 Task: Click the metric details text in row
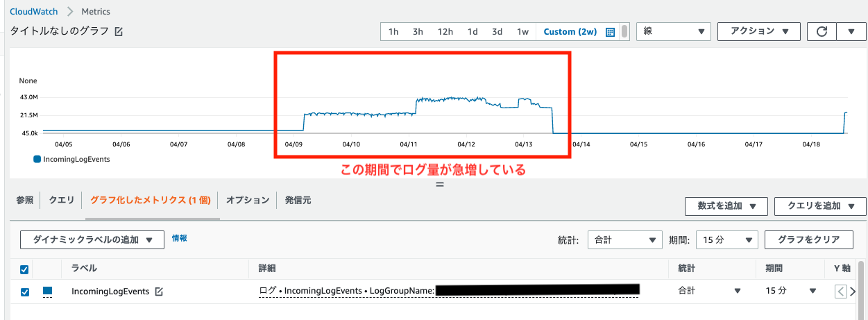click(448, 290)
